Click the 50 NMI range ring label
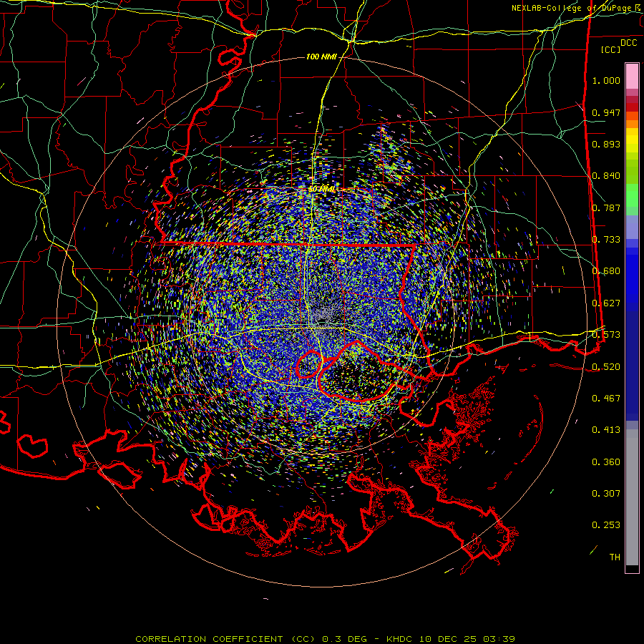 click(x=321, y=190)
